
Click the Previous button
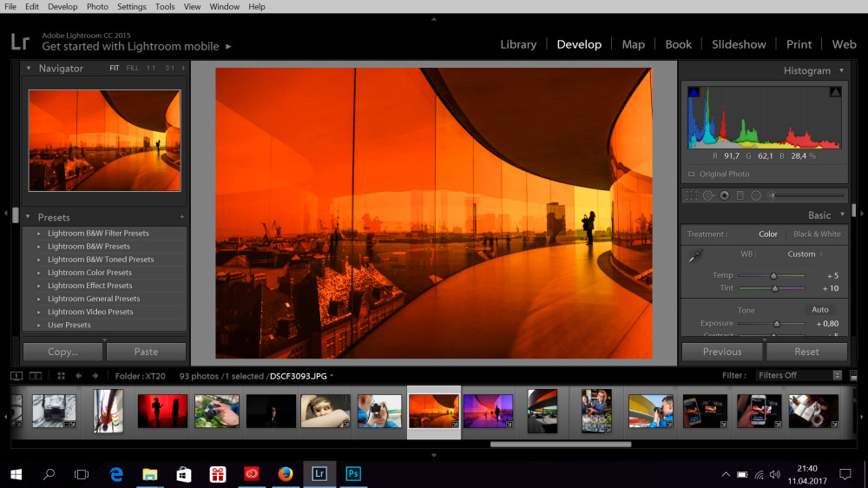tap(722, 352)
